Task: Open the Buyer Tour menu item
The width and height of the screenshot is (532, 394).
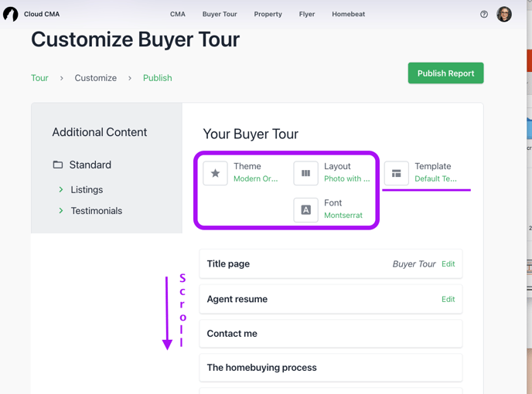Action: tap(220, 14)
